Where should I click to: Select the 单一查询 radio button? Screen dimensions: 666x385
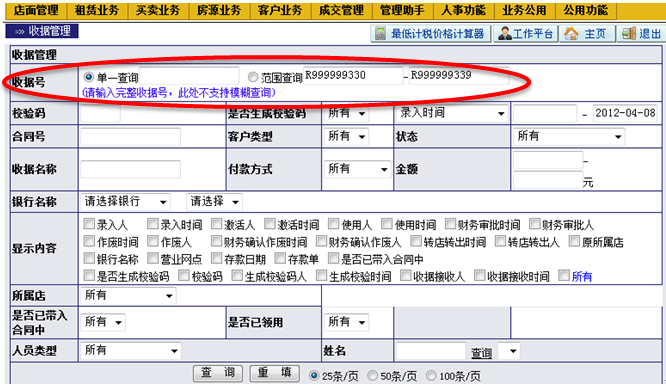pos(89,77)
